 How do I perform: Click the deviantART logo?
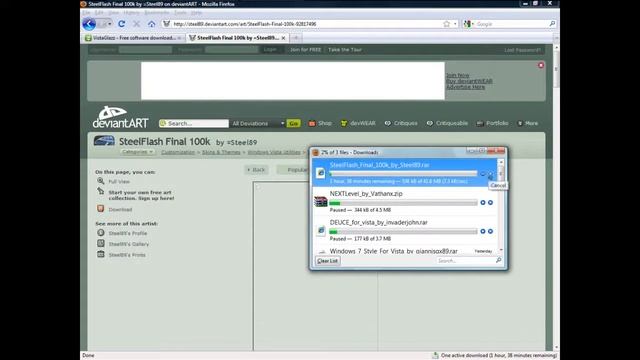(120, 117)
